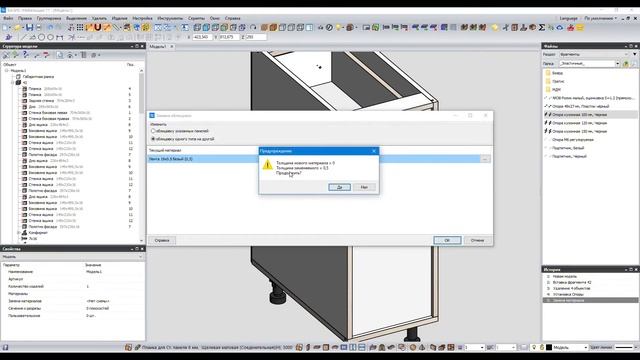Click Отмена in the replacement dialog
The width and height of the screenshot is (640, 360).
click(x=477, y=240)
